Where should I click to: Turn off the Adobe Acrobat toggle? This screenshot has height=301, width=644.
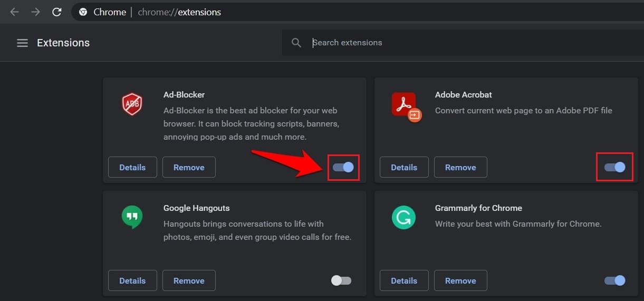(614, 167)
